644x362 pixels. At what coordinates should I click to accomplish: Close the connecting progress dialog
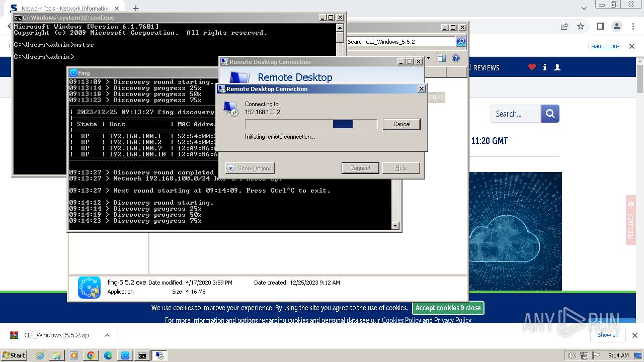point(421,89)
